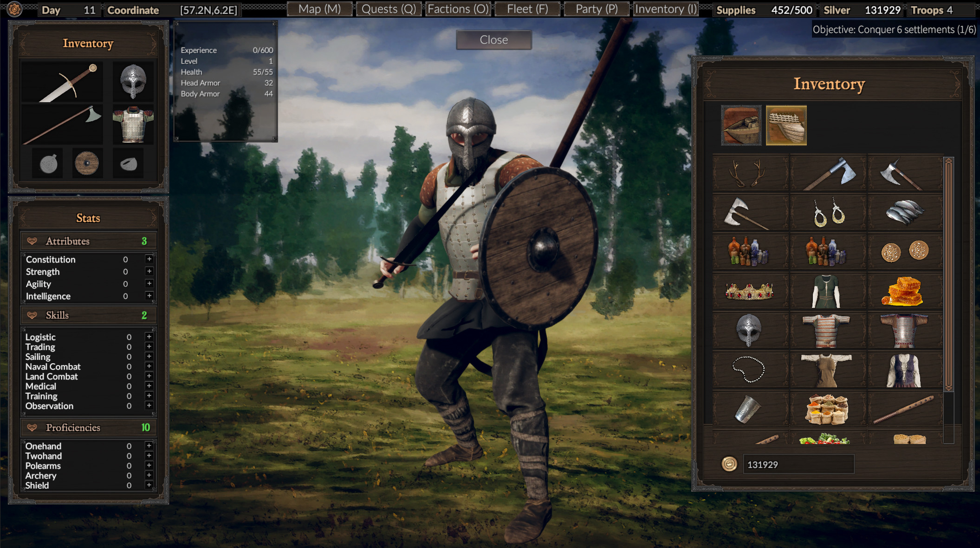Image resolution: width=980 pixels, height=548 pixels.
Task: Click the round shield in the equipment grid
Action: [x=87, y=162]
